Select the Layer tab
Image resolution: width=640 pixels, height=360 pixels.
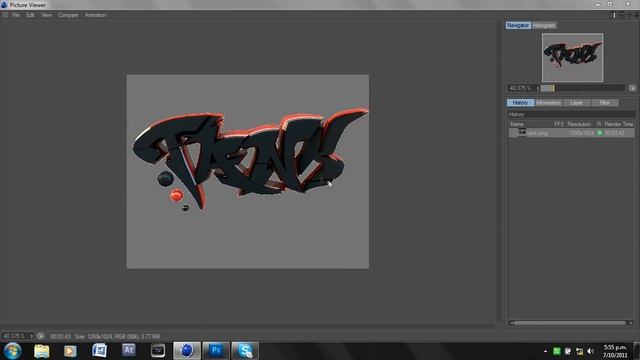pyautogui.click(x=576, y=102)
